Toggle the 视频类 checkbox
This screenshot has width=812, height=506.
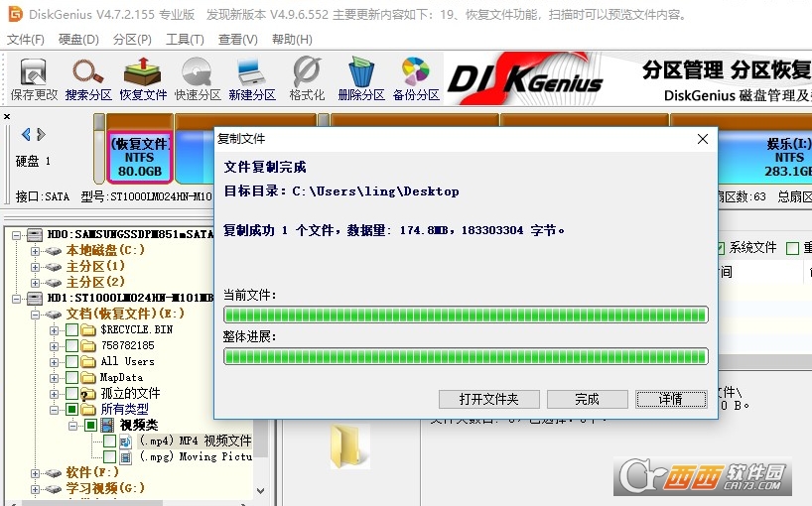[90, 426]
